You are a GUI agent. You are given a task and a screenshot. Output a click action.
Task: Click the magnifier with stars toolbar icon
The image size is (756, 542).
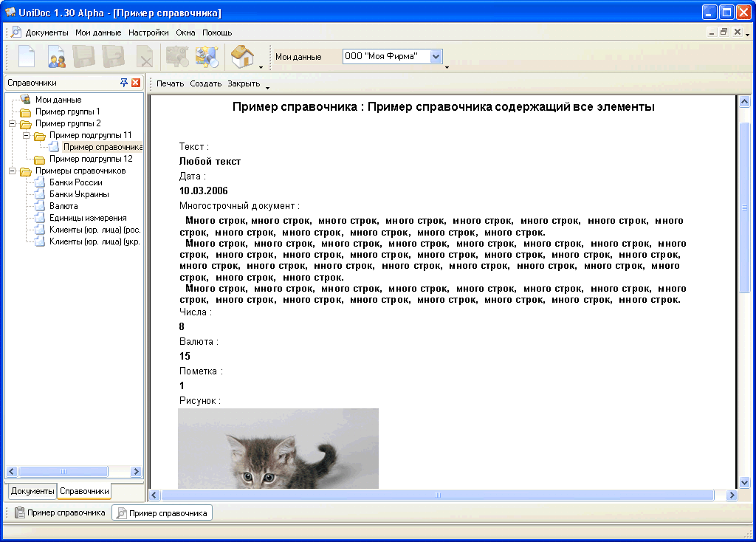(x=207, y=57)
